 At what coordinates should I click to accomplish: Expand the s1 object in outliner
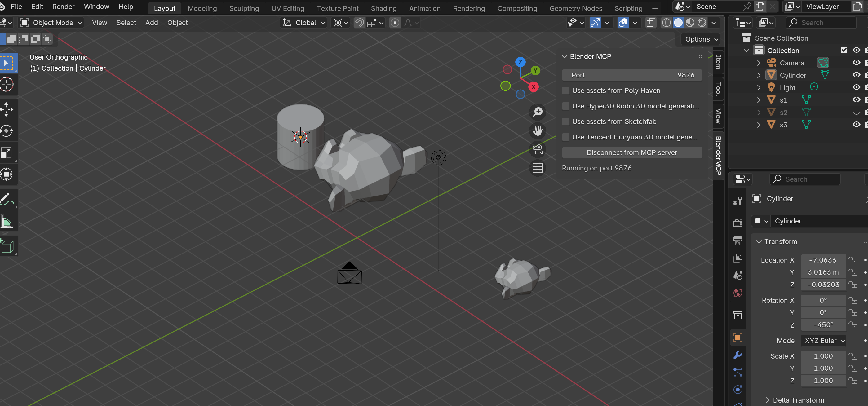click(759, 100)
